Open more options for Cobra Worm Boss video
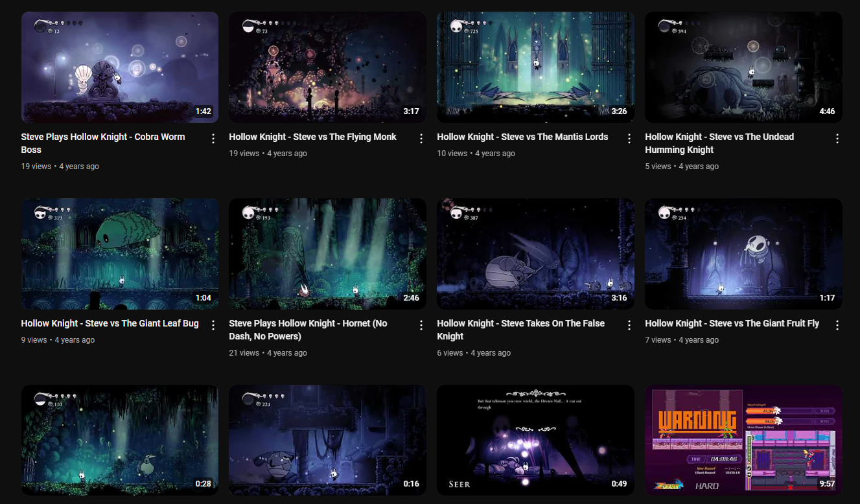 [x=213, y=139]
